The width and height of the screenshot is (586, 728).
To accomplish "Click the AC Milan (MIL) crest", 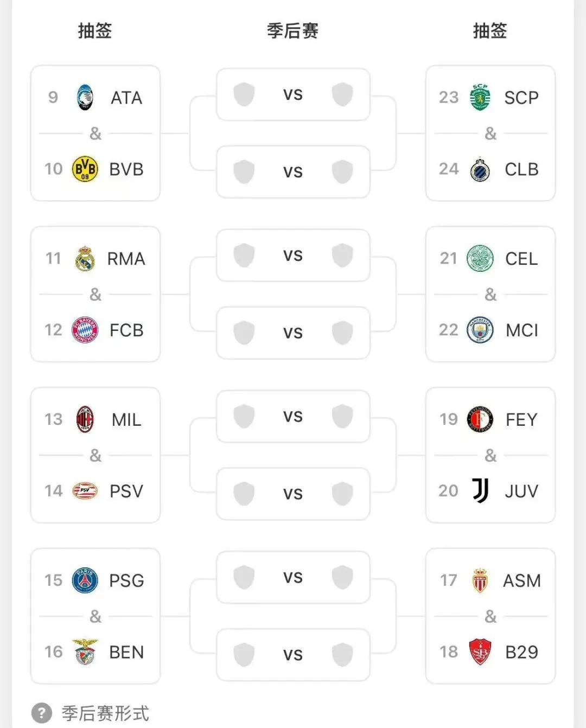I will click(85, 419).
